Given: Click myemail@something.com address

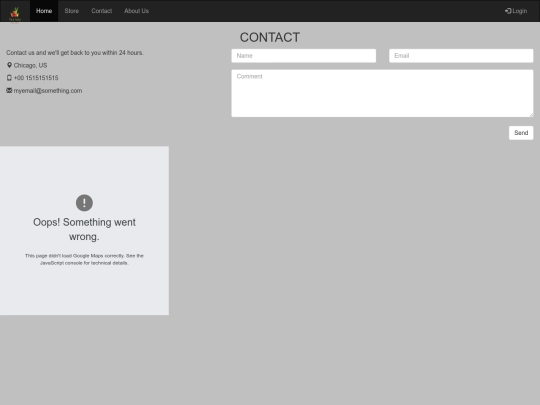Looking at the screenshot, I should 48,91.
